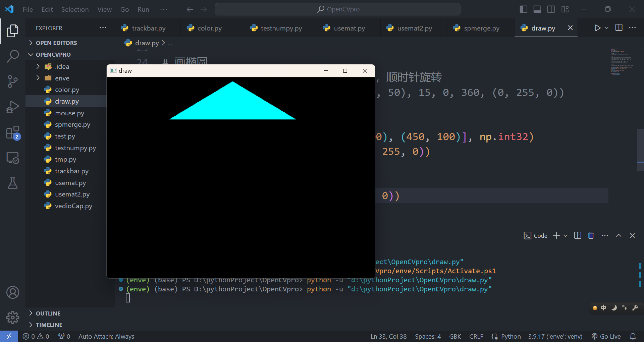Click Auto Attach: Always in status bar

point(106,336)
